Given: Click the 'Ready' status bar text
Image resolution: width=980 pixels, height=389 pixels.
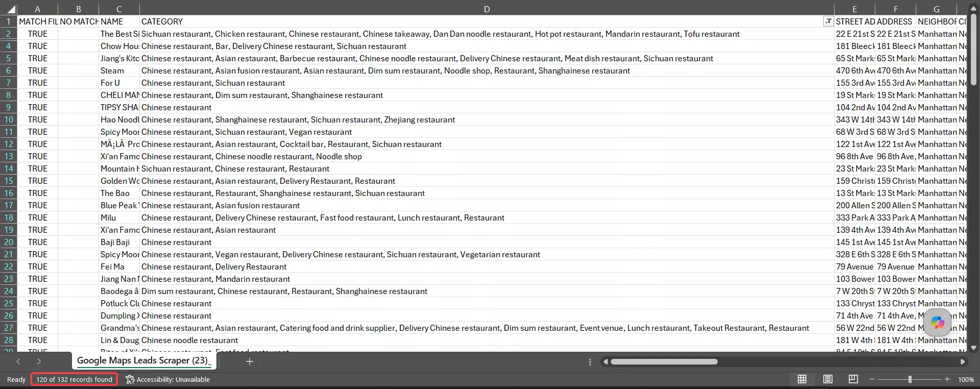Looking at the screenshot, I should pos(16,380).
